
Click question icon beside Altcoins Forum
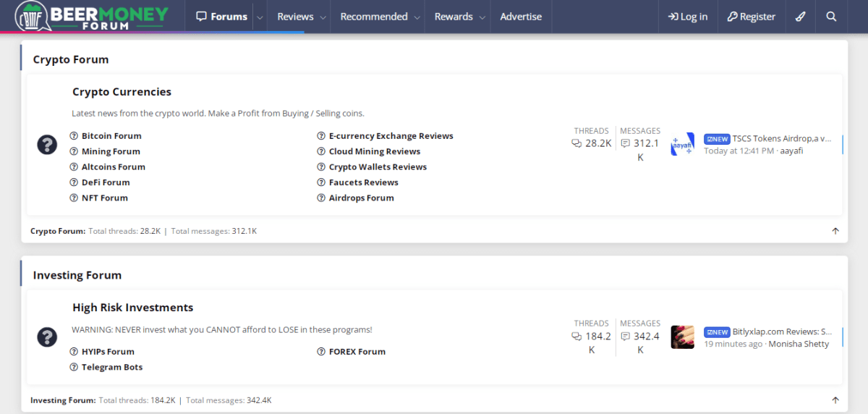point(74,166)
